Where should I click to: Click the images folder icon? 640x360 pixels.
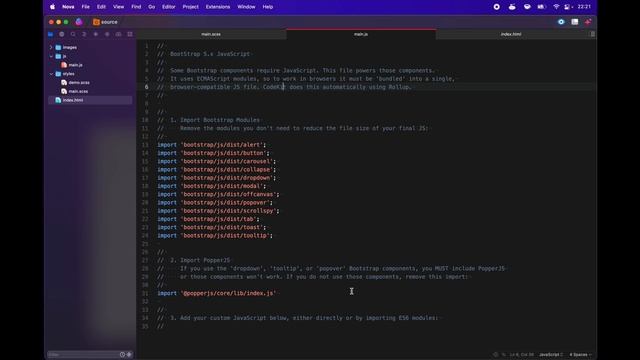tap(58, 47)
